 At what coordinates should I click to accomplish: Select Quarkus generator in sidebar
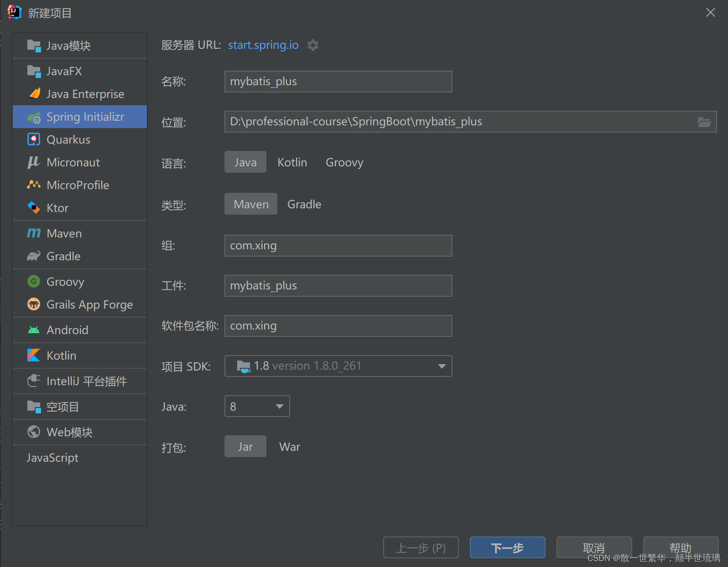click(x=80, y=139)
